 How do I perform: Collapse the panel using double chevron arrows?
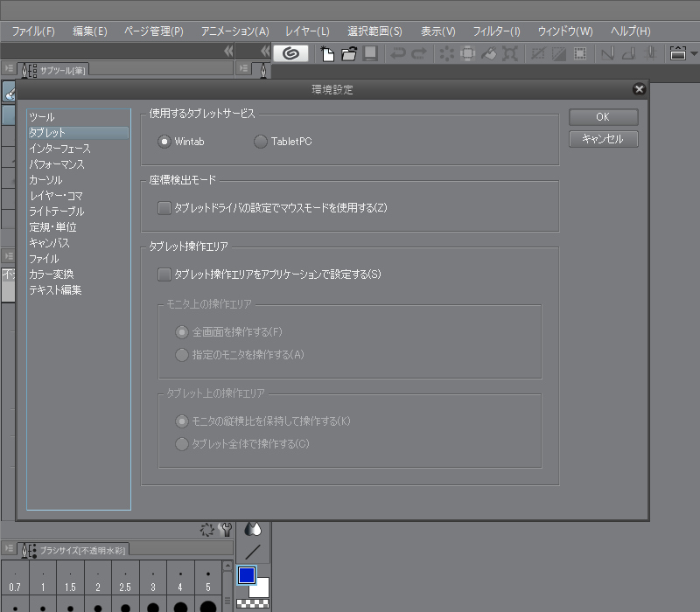229,52
